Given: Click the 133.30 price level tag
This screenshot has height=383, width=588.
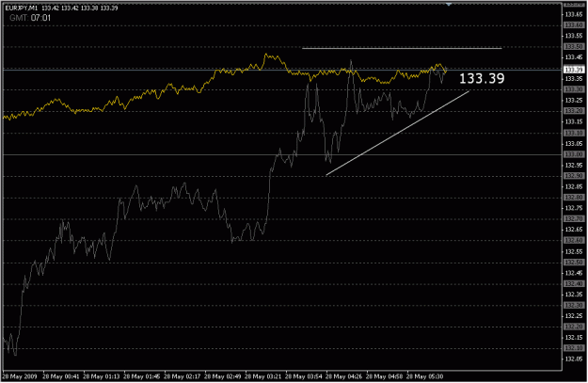Looking at the screenshot, I should tap(574, 89).
